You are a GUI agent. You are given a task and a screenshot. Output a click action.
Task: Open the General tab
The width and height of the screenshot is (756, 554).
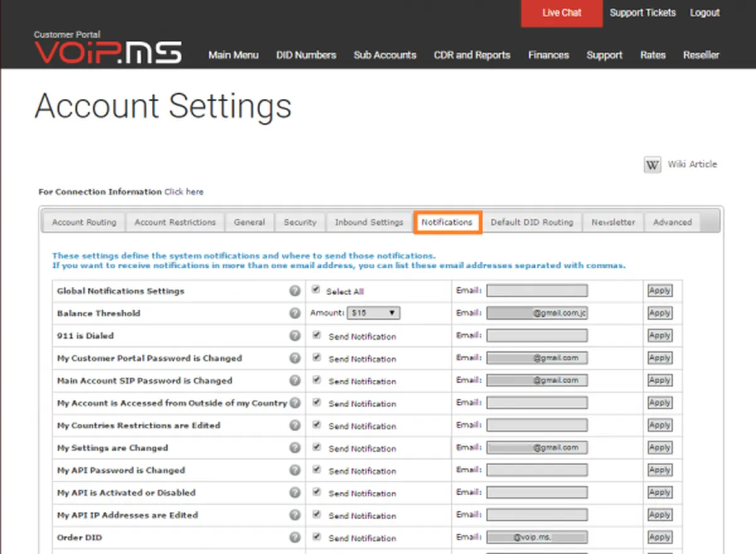[249, 222]
